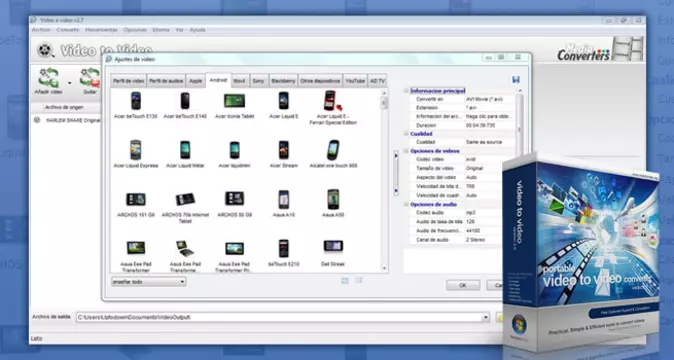Viewport: 674px width, 360px height.
Task: Click the '768' bitrate value
Action: (470, 186)
